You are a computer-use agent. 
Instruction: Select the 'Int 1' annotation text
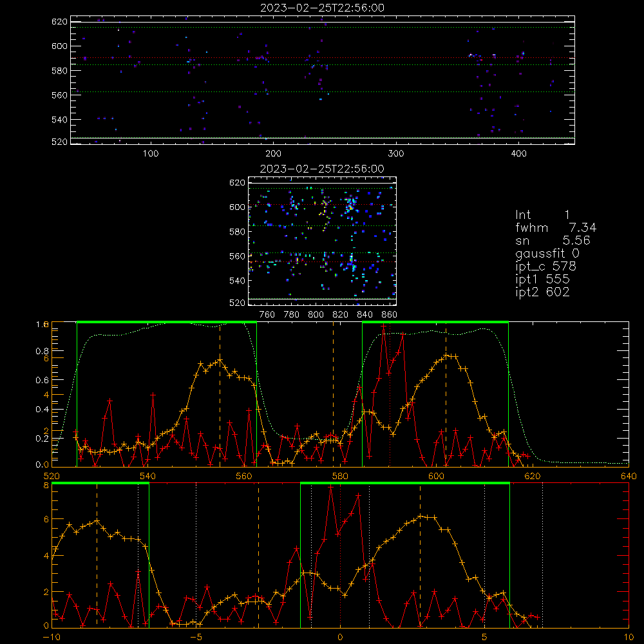click(542, 215)
